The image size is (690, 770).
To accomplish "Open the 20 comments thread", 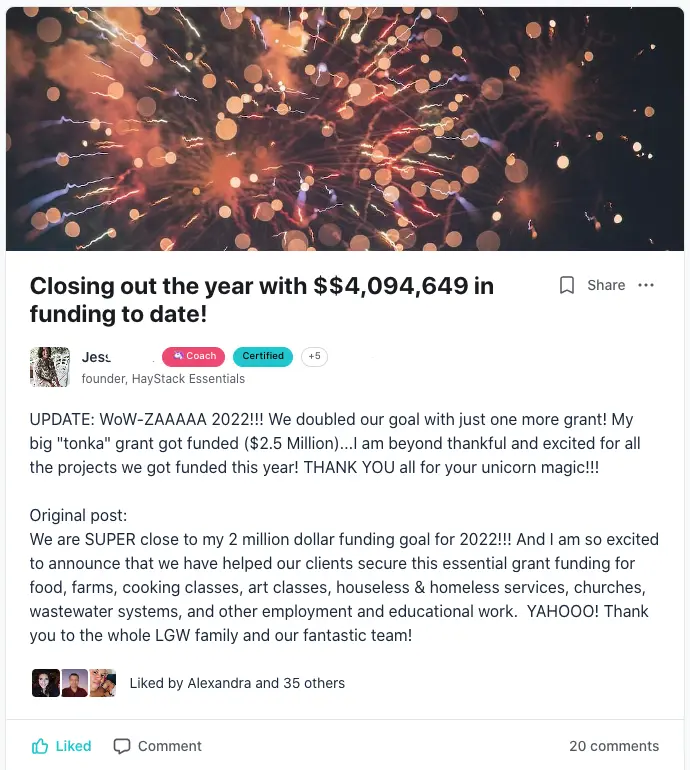I will [613, 746].
